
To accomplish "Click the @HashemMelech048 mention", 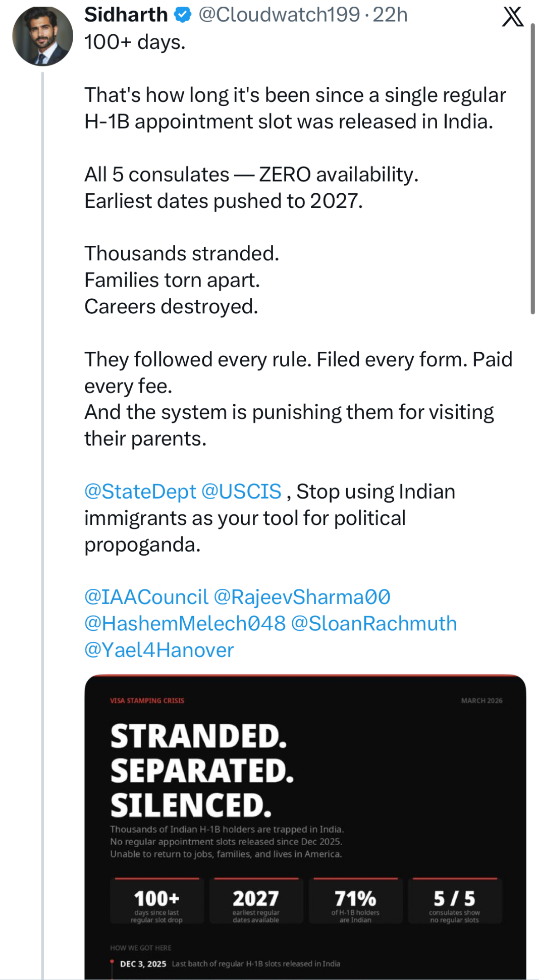I will point(185,624).
